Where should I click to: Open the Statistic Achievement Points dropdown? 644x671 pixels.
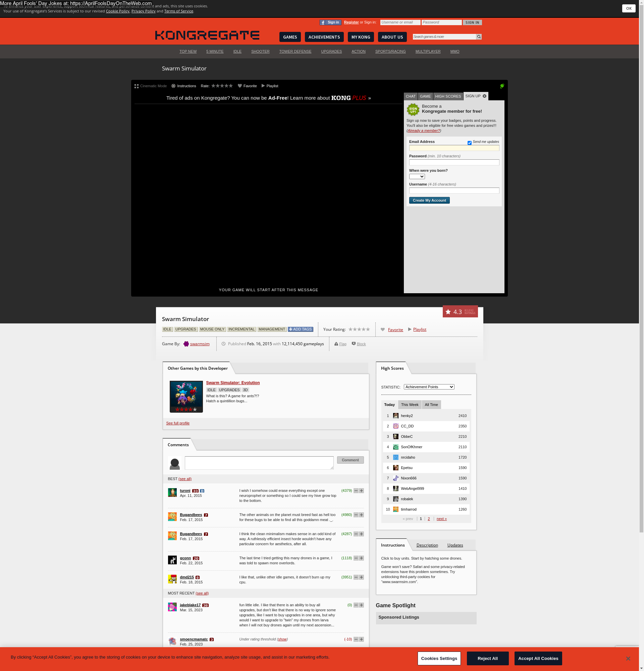coord(429,387)
